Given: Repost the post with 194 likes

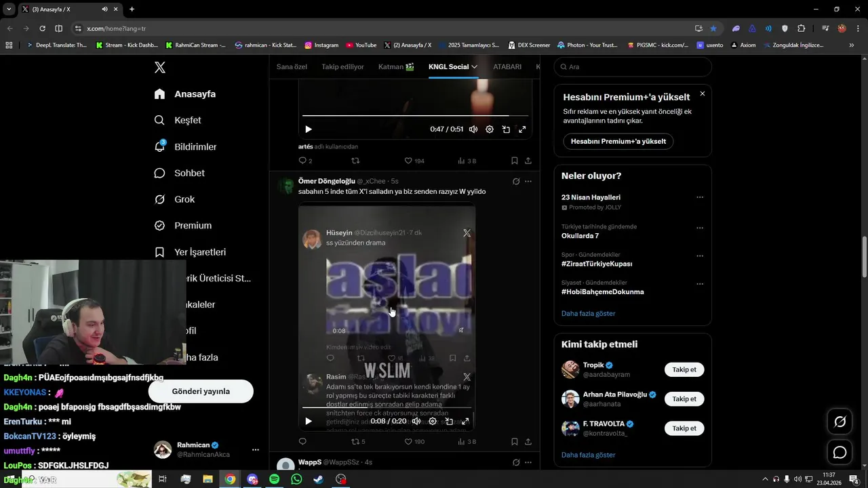Looking at the screenshot, I should click(x=355, y=161).
